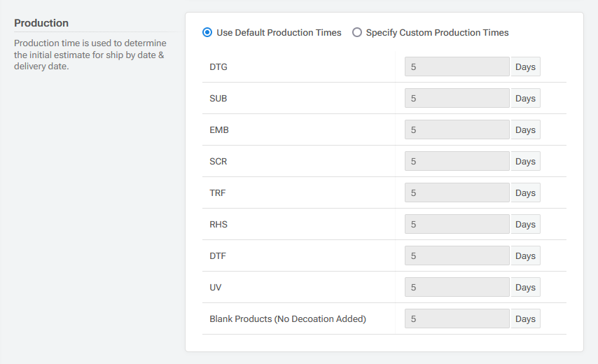
Task: Click the DTG row label
Action: click(218, 67)
